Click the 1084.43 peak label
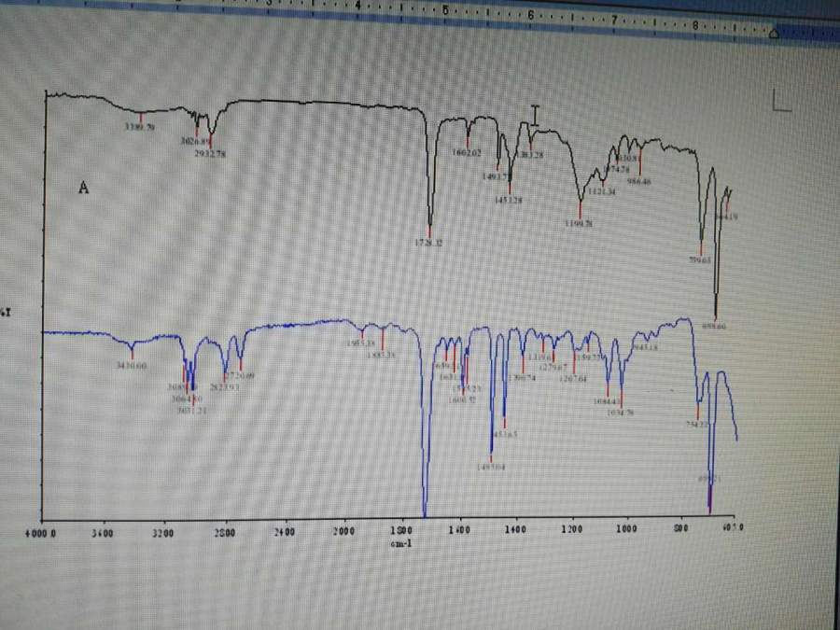This screenshot has width=840, height=630. [607, 401]
